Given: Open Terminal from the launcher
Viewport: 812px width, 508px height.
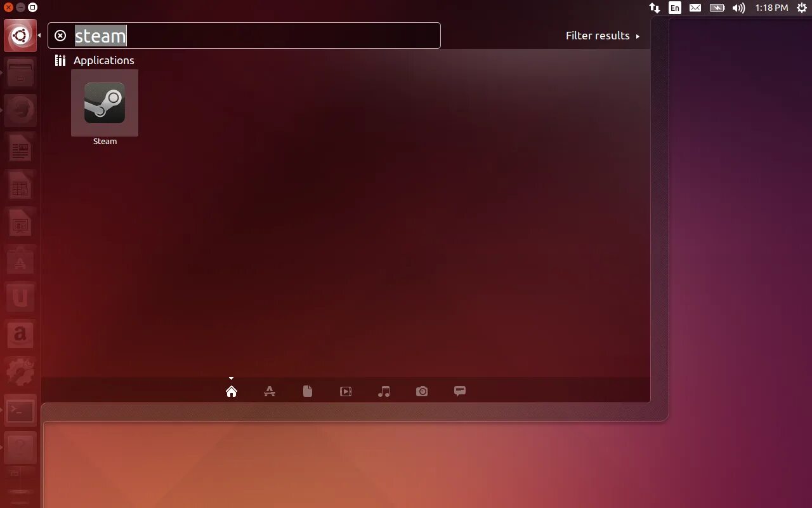Looking at the screenshot, I should (20, 410).
